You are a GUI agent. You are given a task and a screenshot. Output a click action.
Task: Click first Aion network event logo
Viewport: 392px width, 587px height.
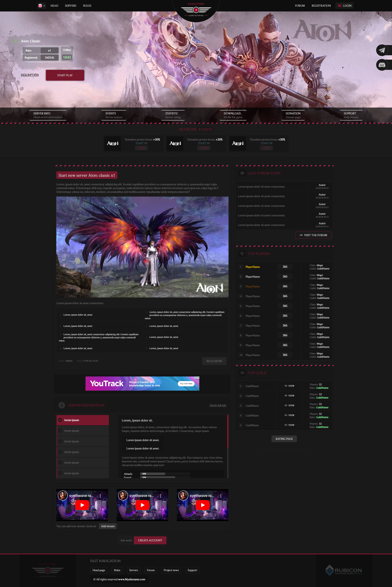(x=113, y=143)
